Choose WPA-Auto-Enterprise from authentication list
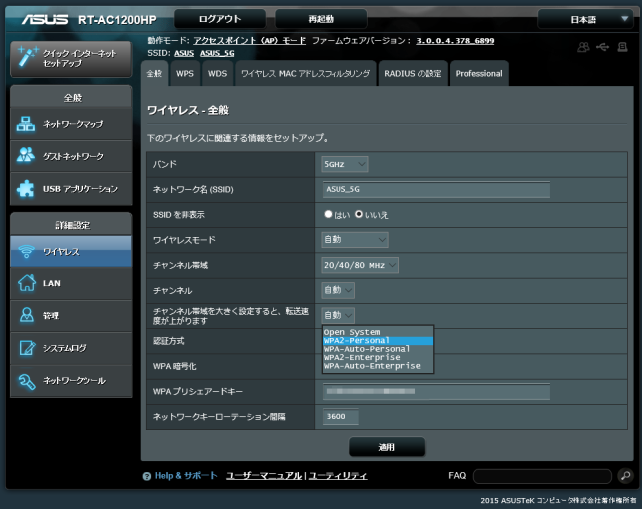Viewport: 642px width, 509px height. (x=378, y=366)
